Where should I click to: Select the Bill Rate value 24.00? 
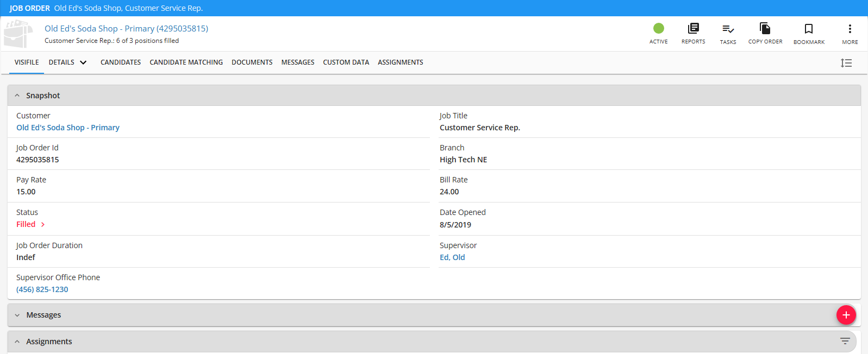tap(449, 192)
